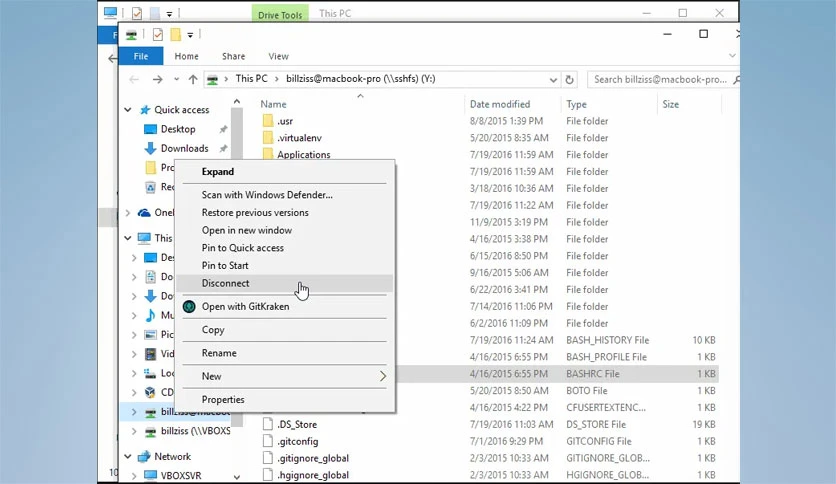Click the Forward navigation arrow
Viewport: 836px width, 484px height.
(x=157, y=79)
